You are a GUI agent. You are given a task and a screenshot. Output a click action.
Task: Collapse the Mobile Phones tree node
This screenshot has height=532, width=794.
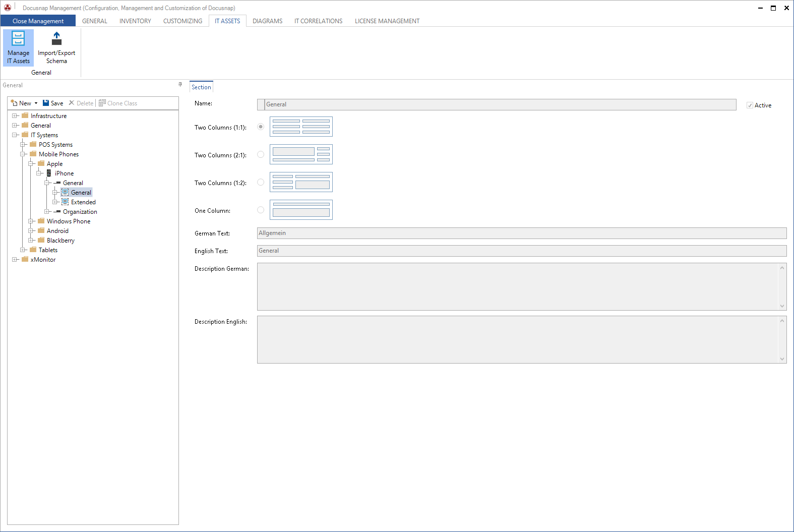[23, 154]
